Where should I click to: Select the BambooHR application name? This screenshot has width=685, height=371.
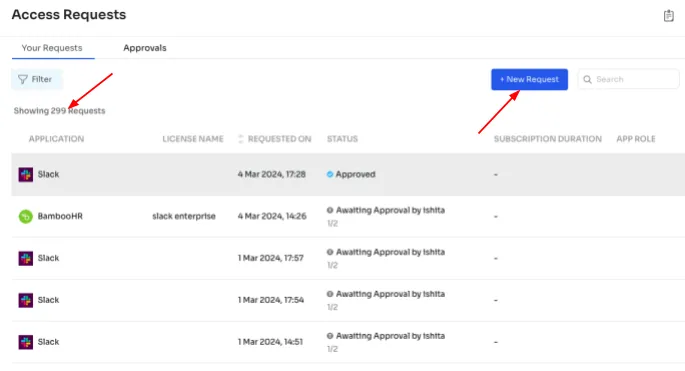[60, 216]
